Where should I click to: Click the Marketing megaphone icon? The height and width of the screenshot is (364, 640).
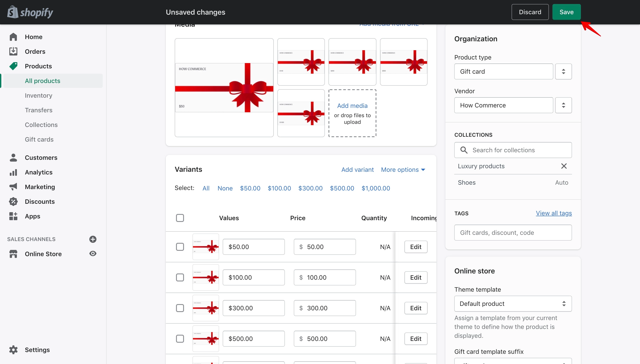click(13, 187)
